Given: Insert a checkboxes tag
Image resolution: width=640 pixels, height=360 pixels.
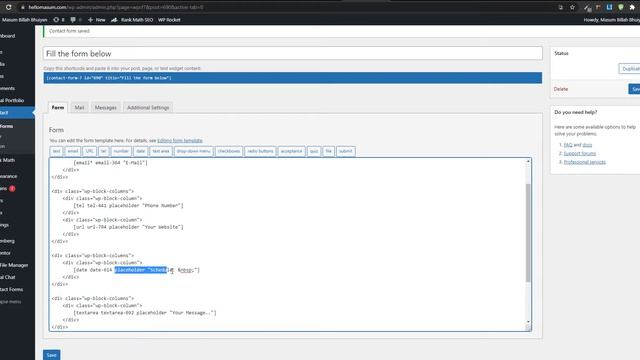Looking at the screenshot, I should point(229,151).
